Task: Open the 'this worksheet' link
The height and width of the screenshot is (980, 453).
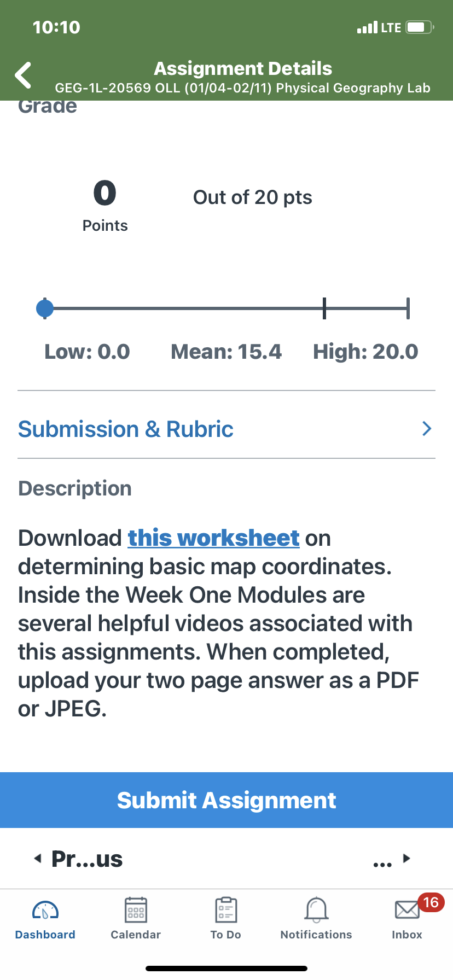Action: pyautogui.click(x=214, y=538)
